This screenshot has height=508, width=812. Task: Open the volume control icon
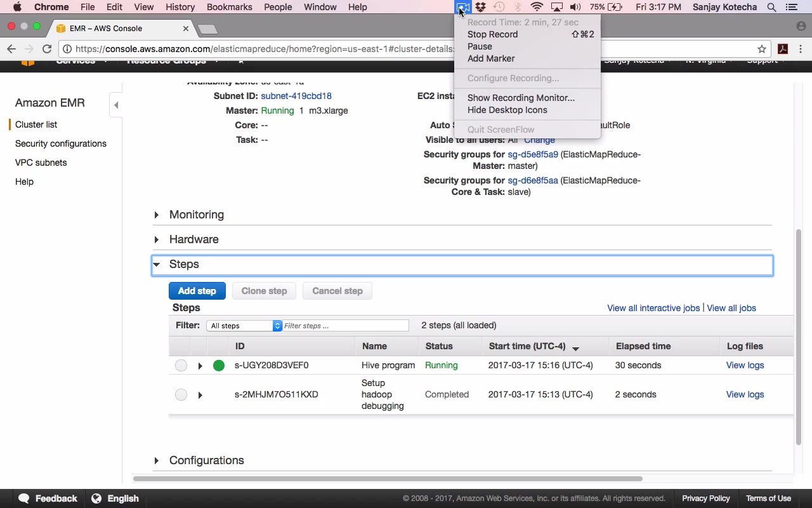(575, 7)
